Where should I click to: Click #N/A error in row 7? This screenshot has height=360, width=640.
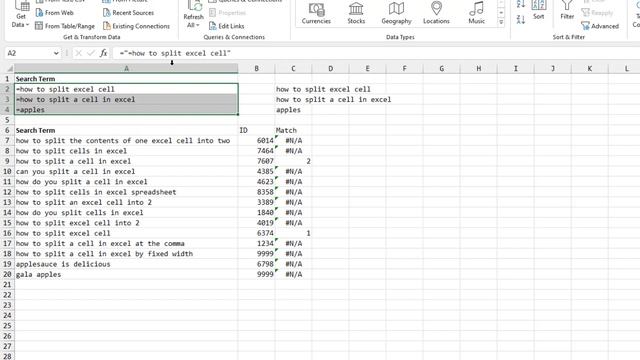[x=293, y=140]
